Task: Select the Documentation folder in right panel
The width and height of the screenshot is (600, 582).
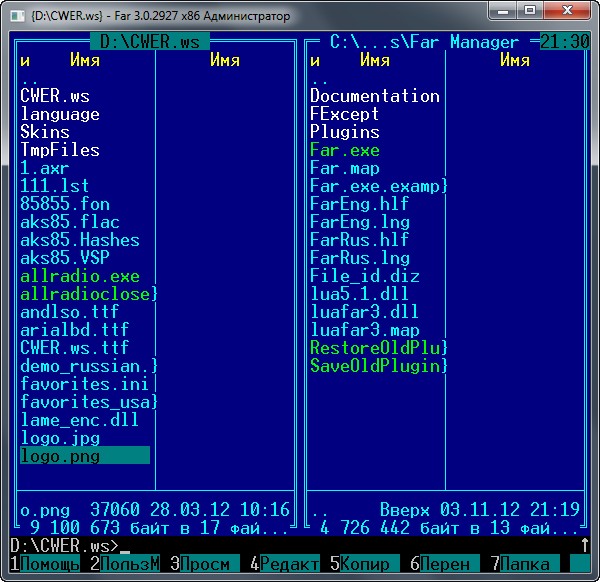Action: pyautogui.click(x=374, y=96)
